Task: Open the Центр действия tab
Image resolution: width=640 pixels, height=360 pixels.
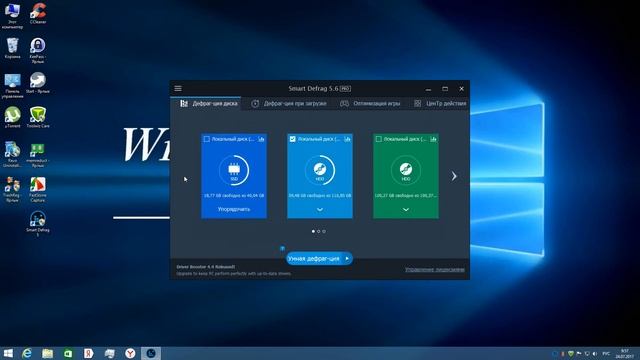Action: pos(440,104)
